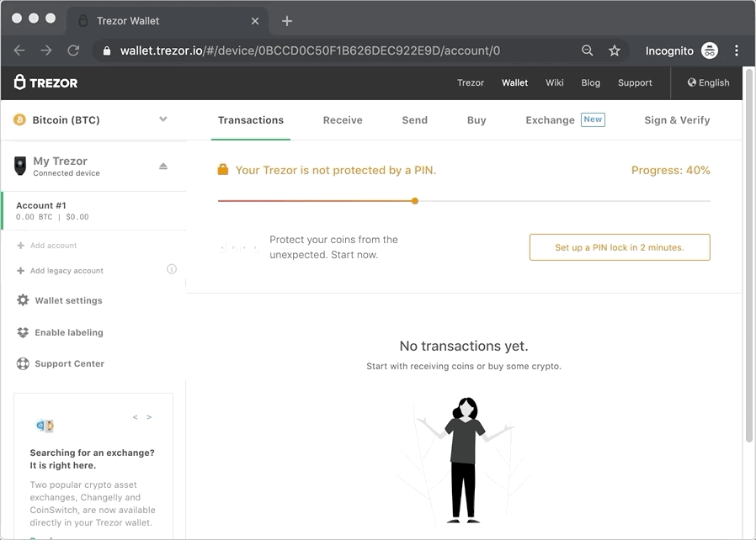Click the Support Center lifebuoy icon

point(23,363)
